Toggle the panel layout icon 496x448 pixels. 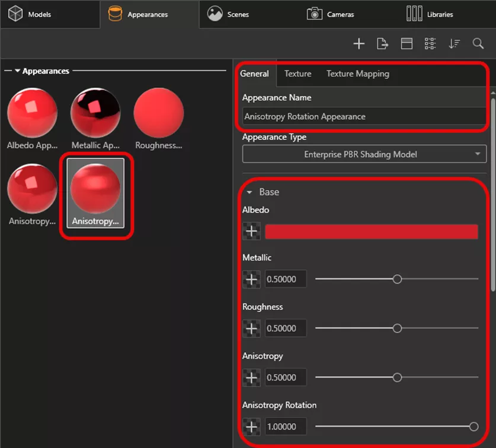(407, 43)
